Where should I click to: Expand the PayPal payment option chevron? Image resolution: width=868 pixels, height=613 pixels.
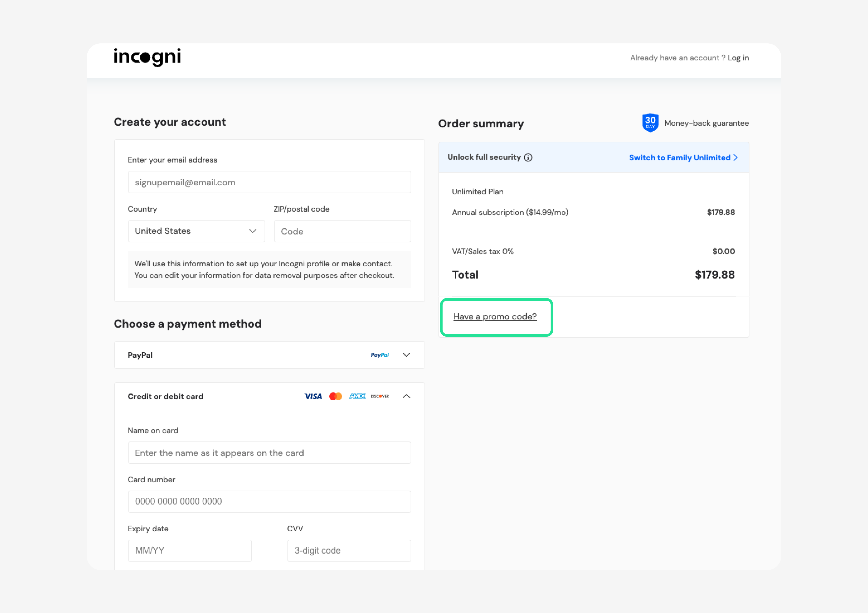click(406, 355)
